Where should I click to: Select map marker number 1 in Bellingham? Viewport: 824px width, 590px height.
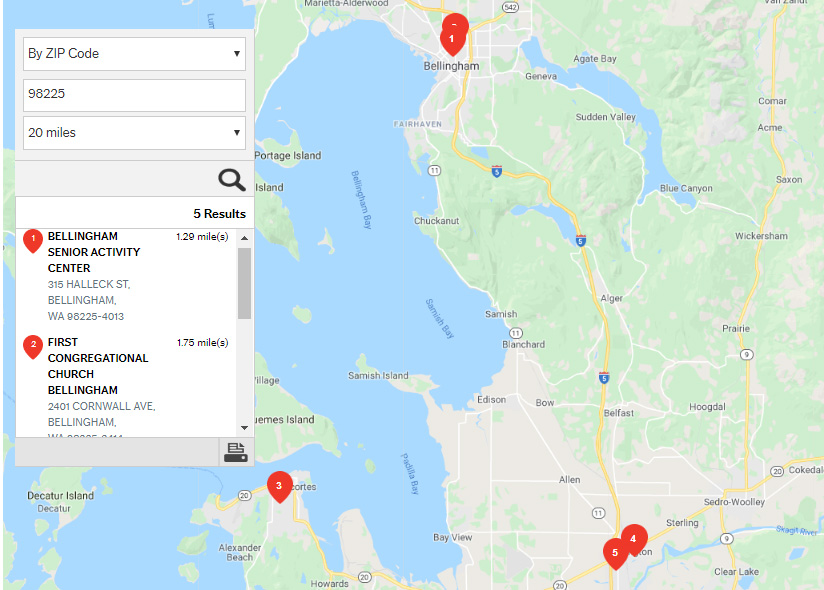click(452, 40)
